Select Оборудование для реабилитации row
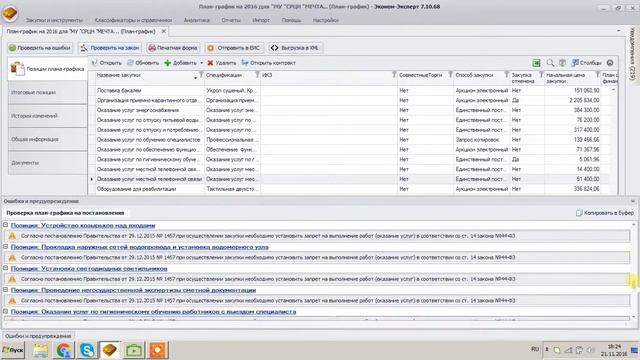Image resolution: width=640 pixels, height=360 pixels. [349, 189]
